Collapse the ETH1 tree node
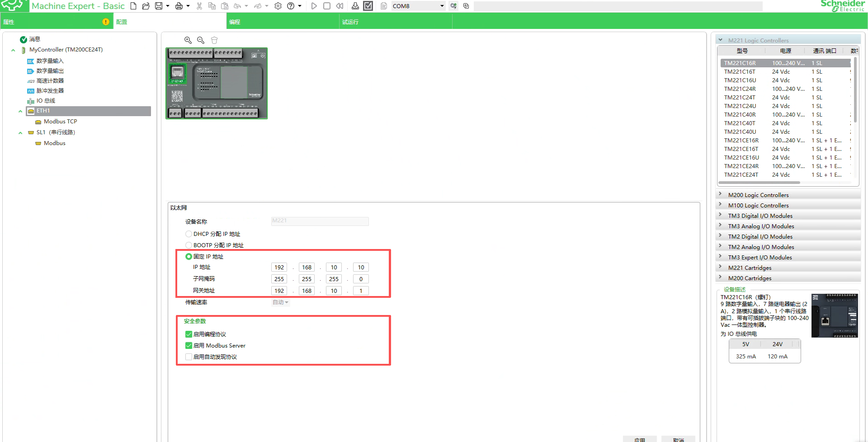The image size is (868, 442). click(20, 111)
